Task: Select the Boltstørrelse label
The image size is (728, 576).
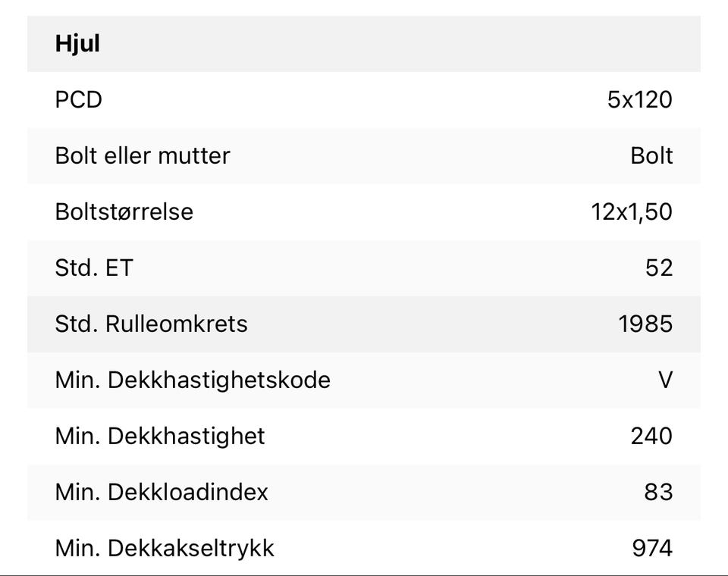Action: [124, 211]
